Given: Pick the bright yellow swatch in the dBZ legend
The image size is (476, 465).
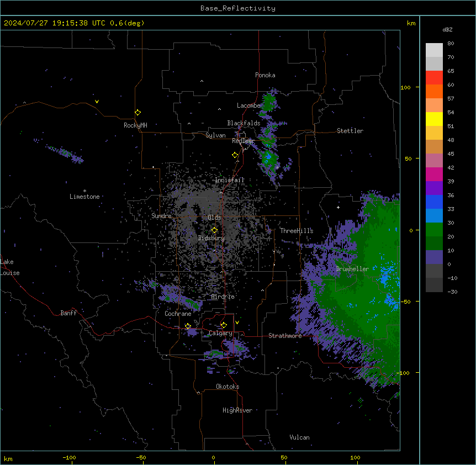Looking at the screenshot, I should pos(434,119).
